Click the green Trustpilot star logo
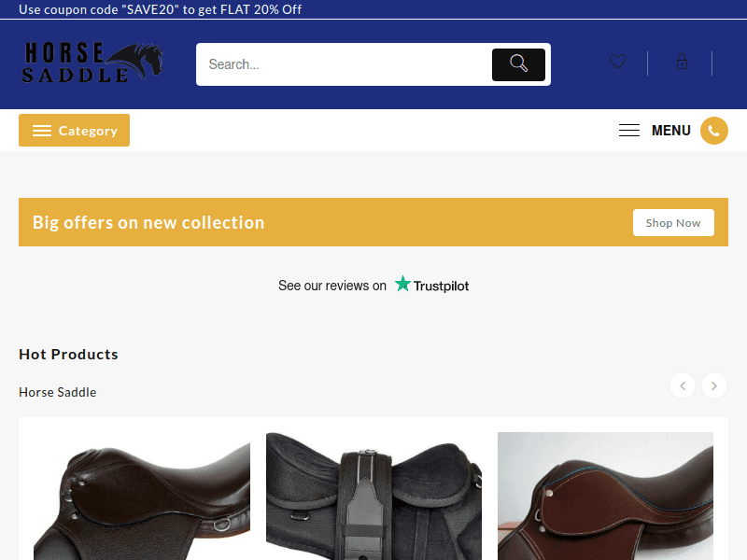Viewport: 747px width, 560px height. 402,284
